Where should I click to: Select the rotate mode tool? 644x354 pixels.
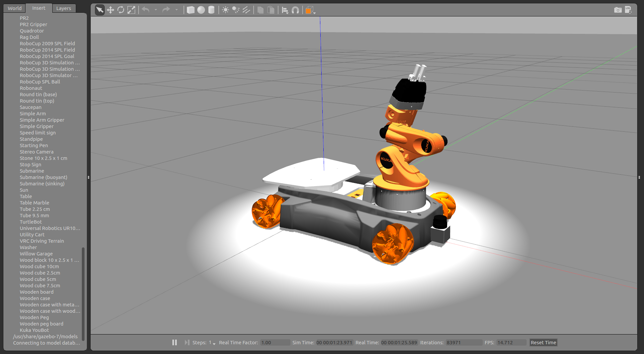pyautogui.click(x=121, y=10)
